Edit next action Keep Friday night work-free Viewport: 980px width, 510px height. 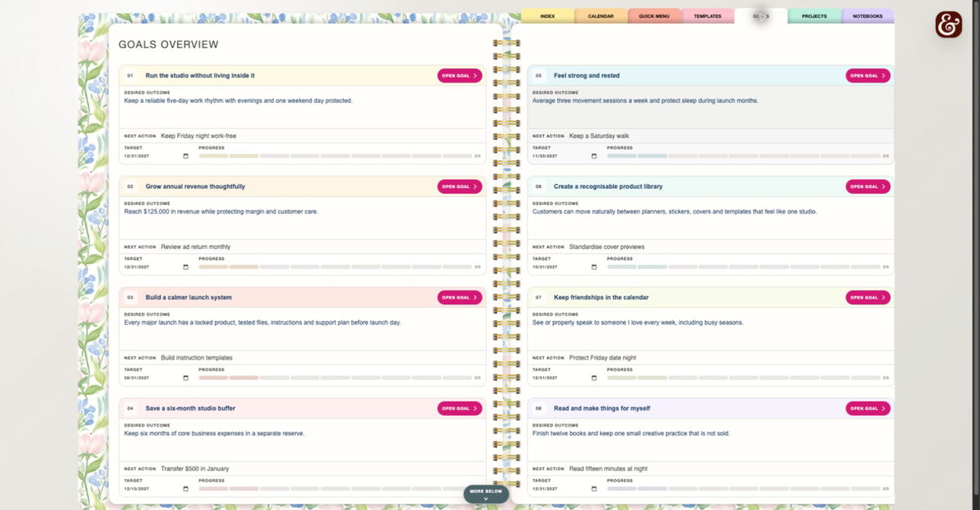(x=198, y=136)
